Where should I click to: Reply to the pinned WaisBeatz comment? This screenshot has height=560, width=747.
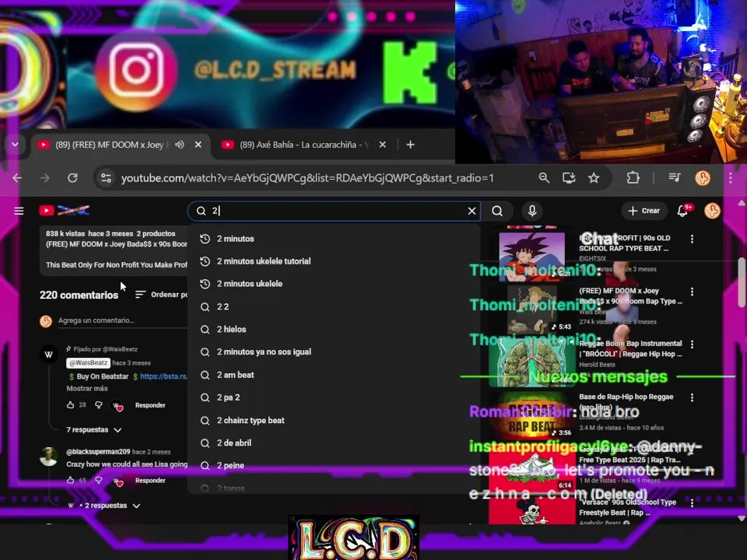(x=150, y=405)
